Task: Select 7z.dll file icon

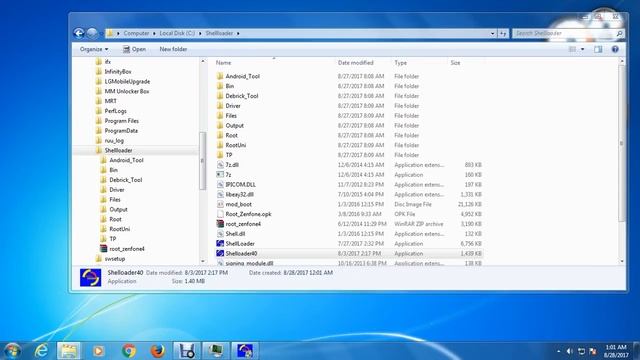Action: (220, 165)
